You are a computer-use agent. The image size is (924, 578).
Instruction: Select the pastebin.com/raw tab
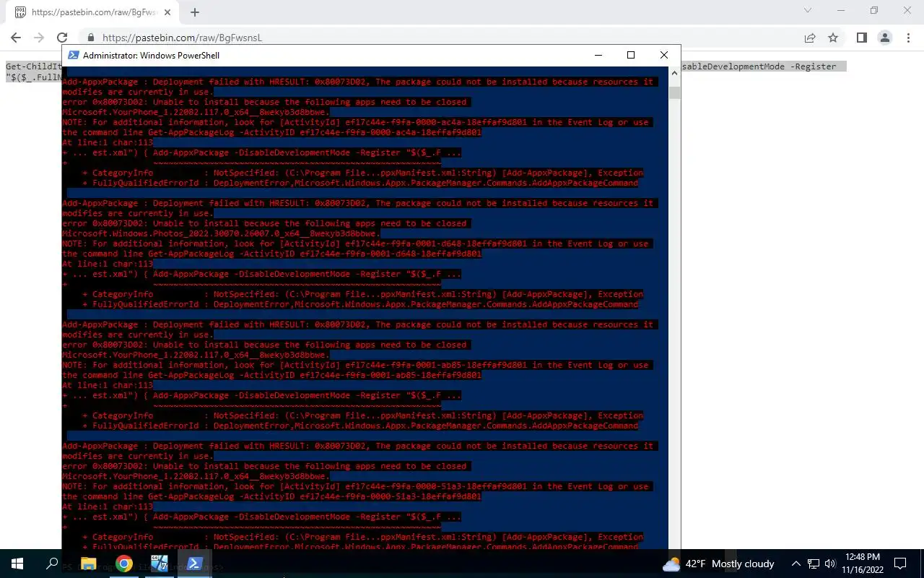point(93,12)
